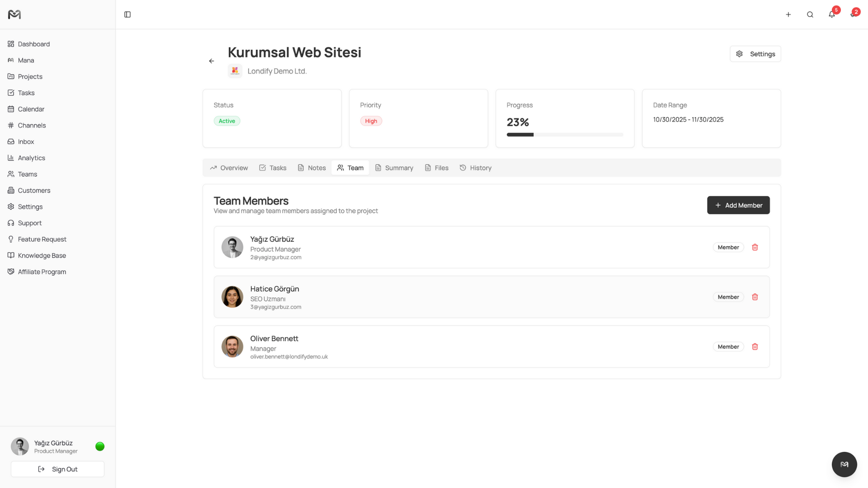Click the back arrow beside project title
The image size is (868, 488).
[212, 61]
